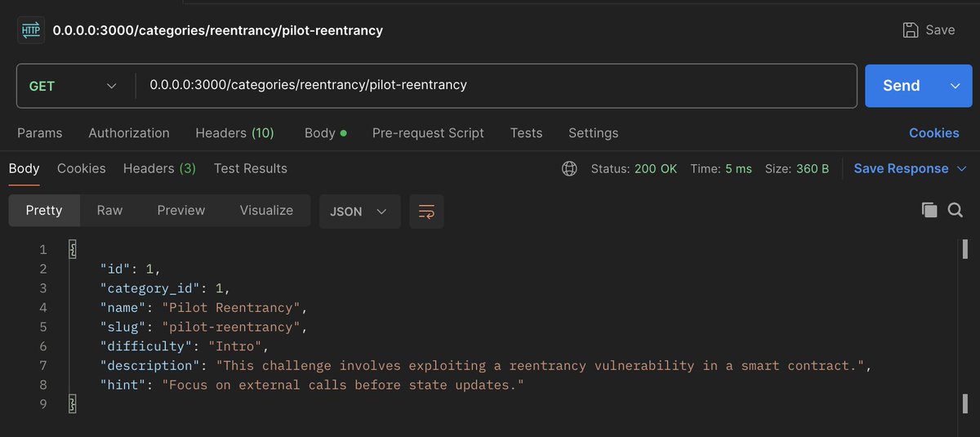The image size is (980, 437).
Task: Click line number 1 in the gutter
Action: [43, 249]
